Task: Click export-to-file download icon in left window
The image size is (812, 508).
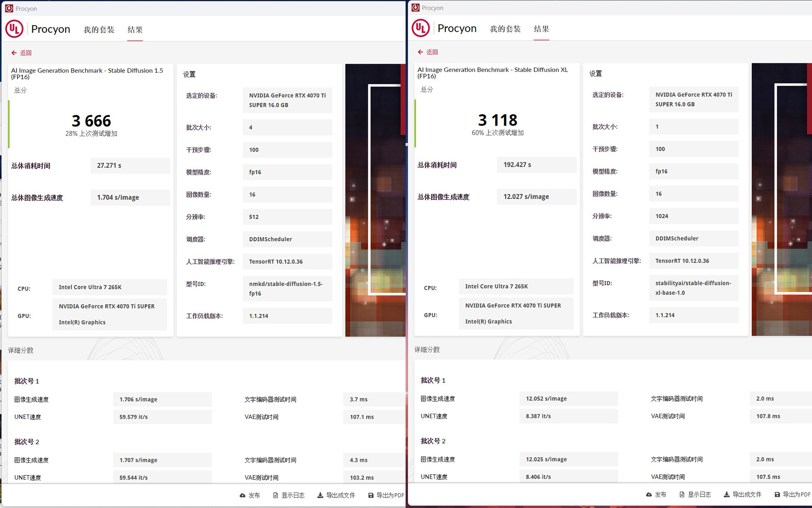Action: point(320,495)
